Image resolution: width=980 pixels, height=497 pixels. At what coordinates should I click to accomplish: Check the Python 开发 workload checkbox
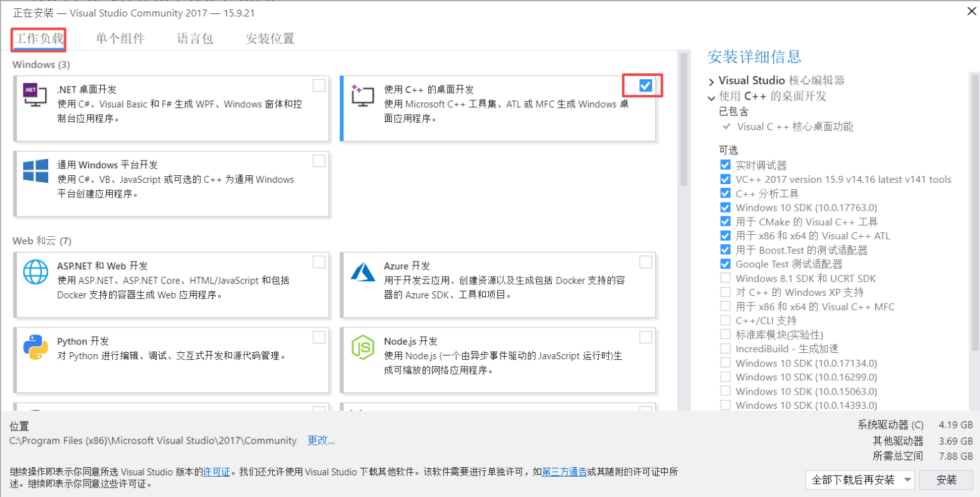319,336
